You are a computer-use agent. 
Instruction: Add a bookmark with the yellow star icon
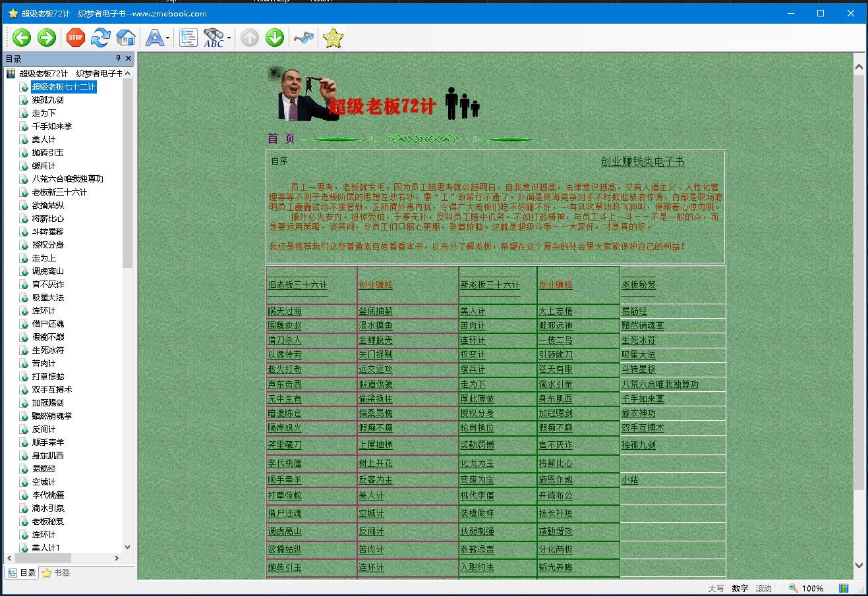(333, 38)
